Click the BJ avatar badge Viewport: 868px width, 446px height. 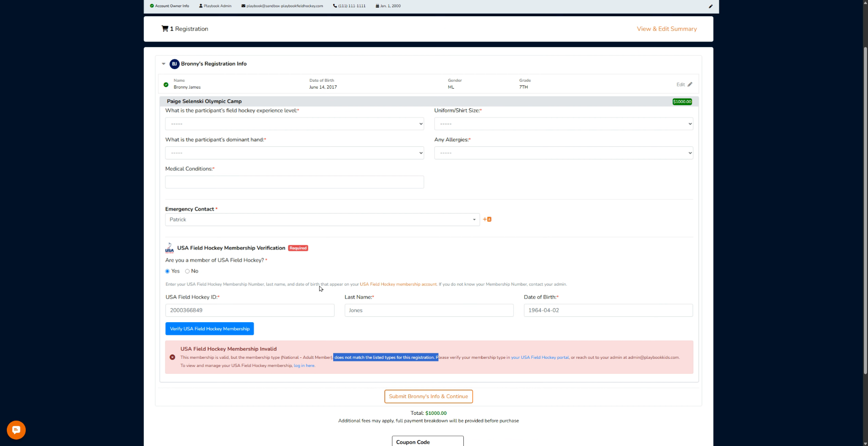tap(175, 64)
